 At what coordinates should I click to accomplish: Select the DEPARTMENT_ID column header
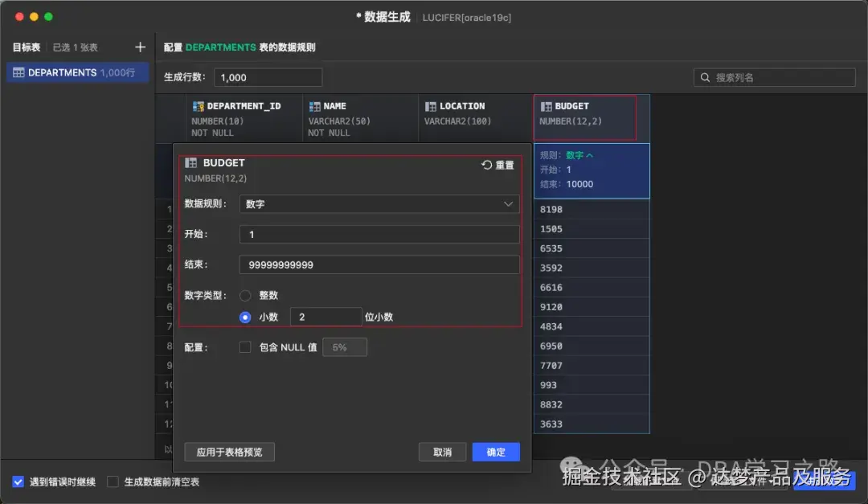click(x=244, y=118)
